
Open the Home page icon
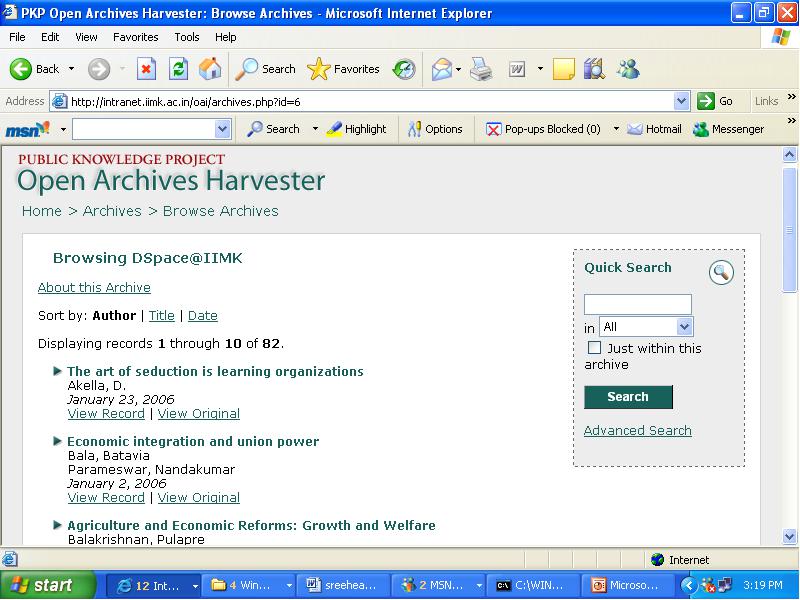[x=210, y=69]
